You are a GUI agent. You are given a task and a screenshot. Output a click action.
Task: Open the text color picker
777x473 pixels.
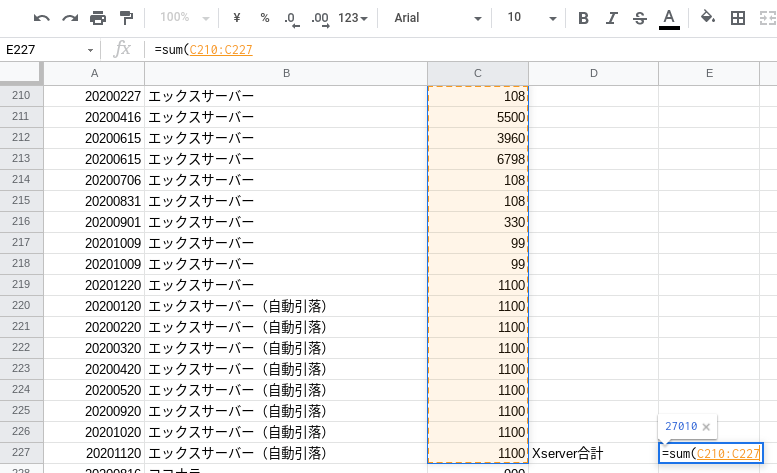click(x=669, y=19)
